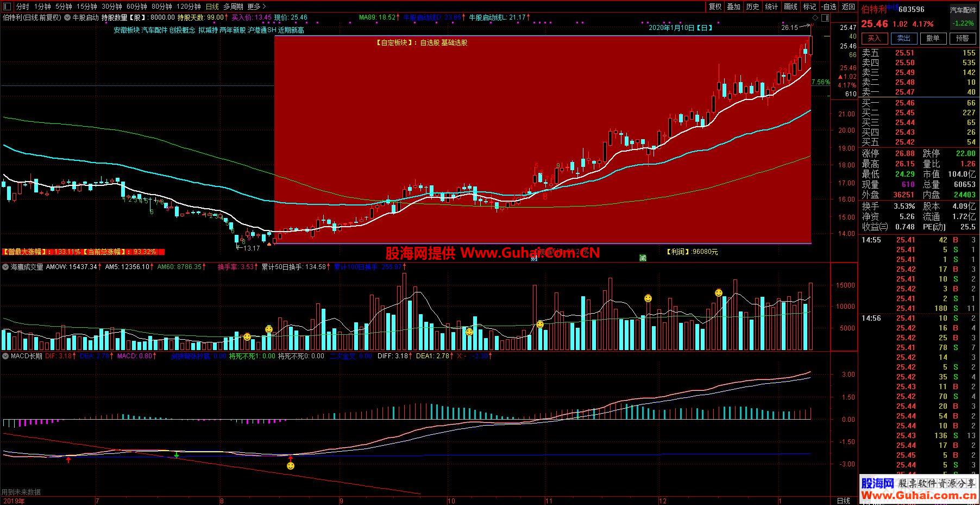Image resolution: width=980 pixels, height=505 pixels.
Task: Click the 13.17 low price label
Action: click(x=251, y=248)
